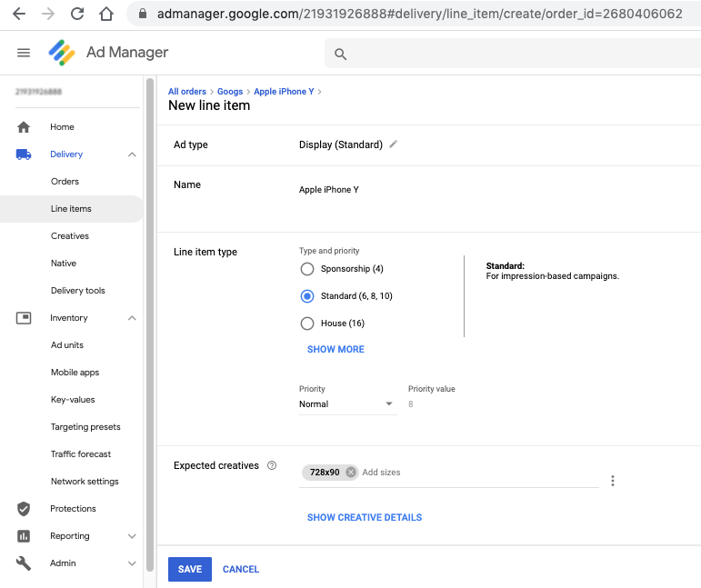
Task: Open Targeting presets in the sidebar
Action: [x=85, y=427]
